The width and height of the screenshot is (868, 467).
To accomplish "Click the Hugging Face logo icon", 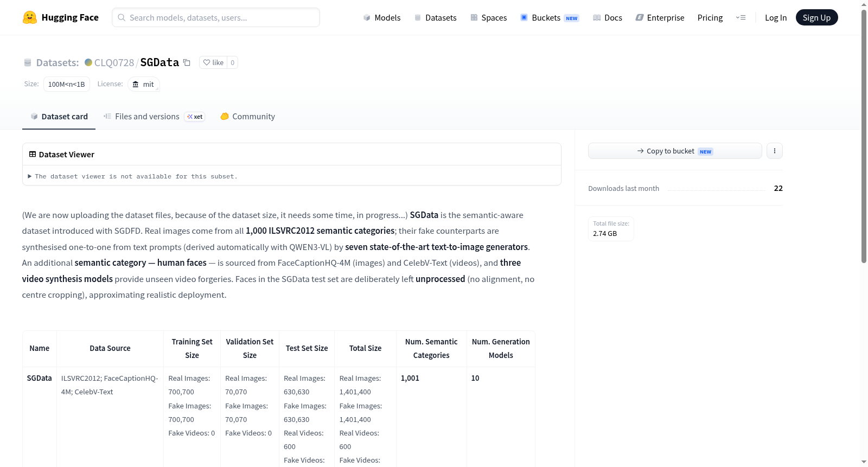I will (30, 17).
